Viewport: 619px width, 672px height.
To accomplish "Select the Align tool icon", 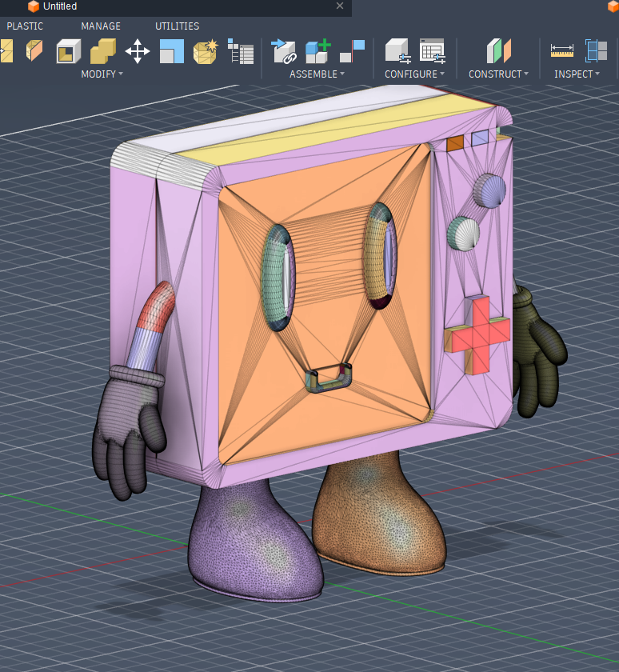I will (171, 51).
